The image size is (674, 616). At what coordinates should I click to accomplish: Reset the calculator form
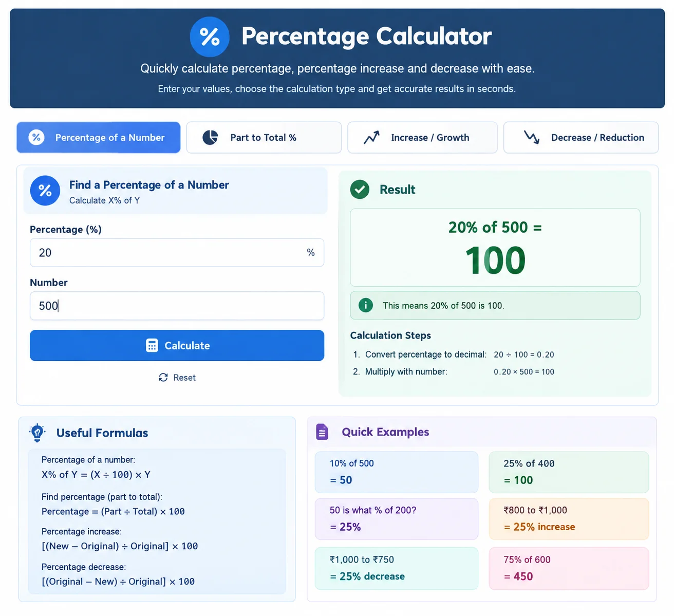[177, 378]
